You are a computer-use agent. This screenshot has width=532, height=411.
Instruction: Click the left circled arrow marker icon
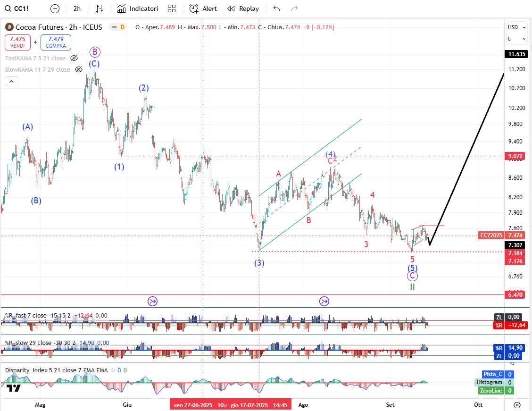(153, 301)
